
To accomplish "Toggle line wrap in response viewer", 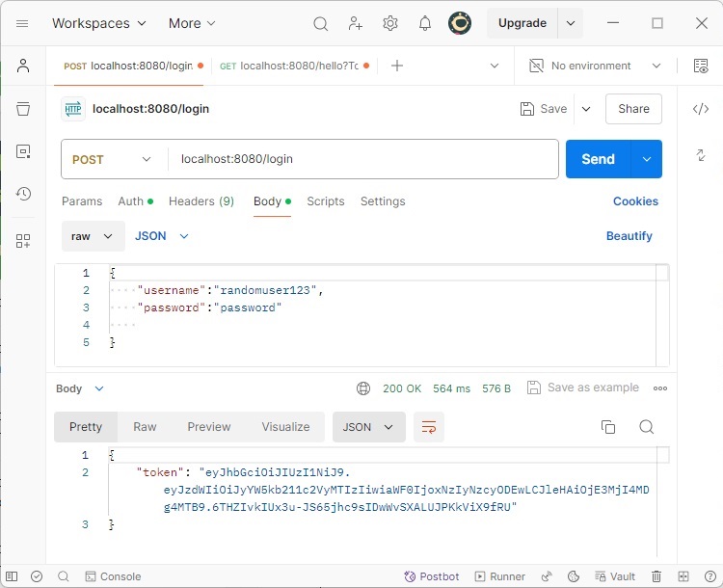I will (x=428, y=427).
